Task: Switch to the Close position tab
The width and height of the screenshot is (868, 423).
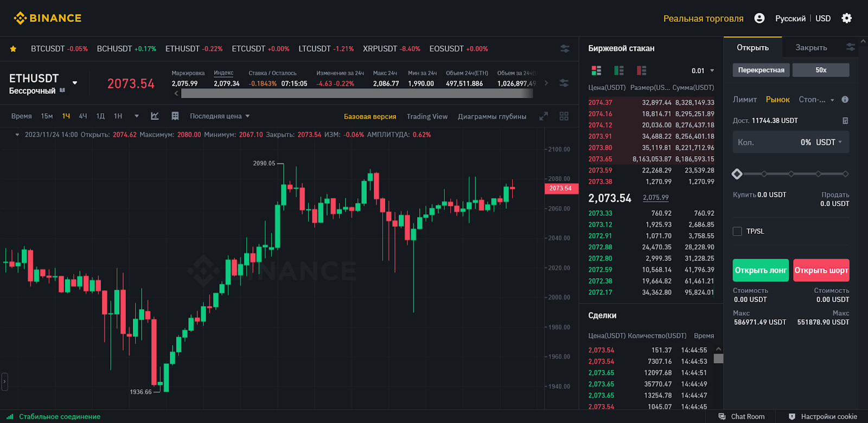Action: [811, 47]
